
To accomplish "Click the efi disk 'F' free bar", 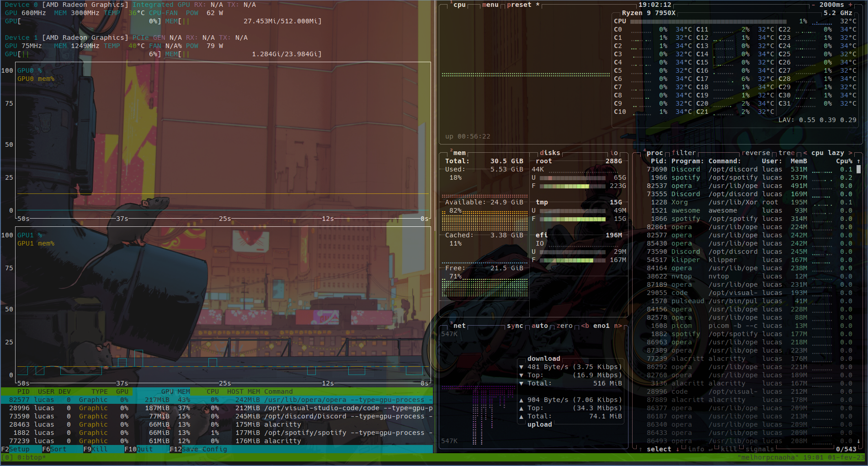I will (x=572, y=260).
